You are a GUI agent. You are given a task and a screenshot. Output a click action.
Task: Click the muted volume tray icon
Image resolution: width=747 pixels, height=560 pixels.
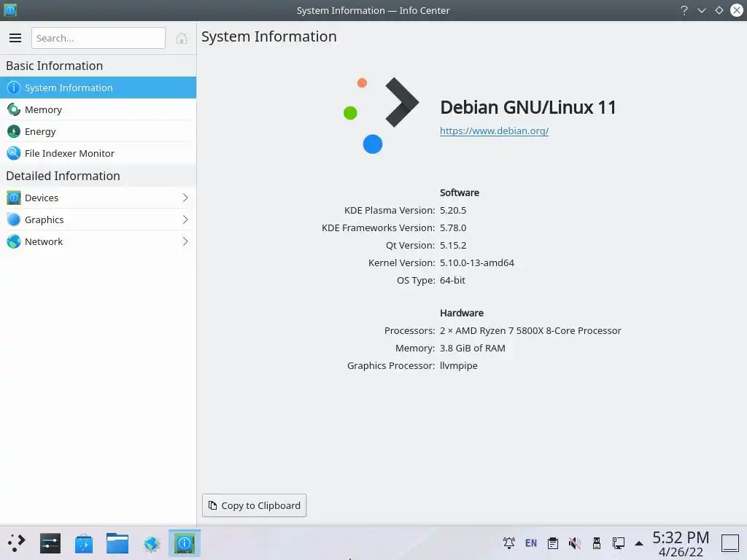[x=575, y=542]
